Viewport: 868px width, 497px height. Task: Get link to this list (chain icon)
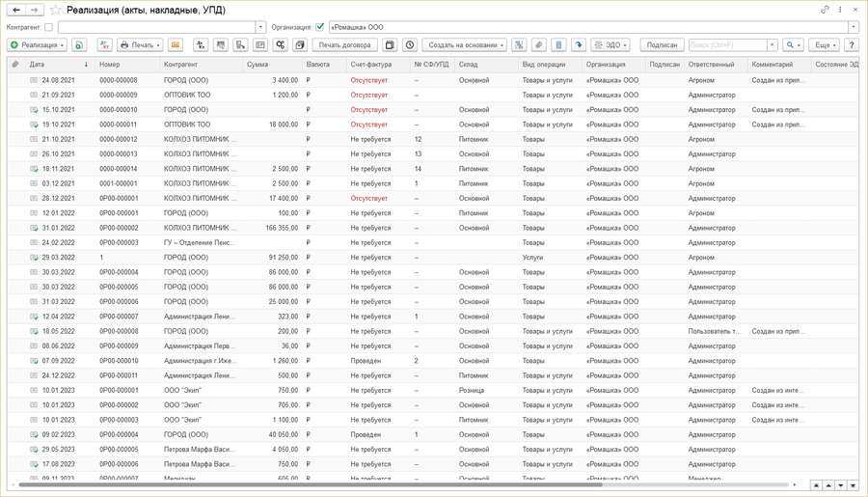tap(825, 10)
